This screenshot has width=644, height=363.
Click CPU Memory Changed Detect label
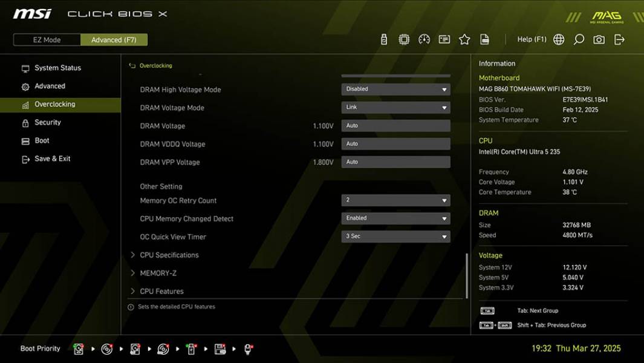click(186, 218)
